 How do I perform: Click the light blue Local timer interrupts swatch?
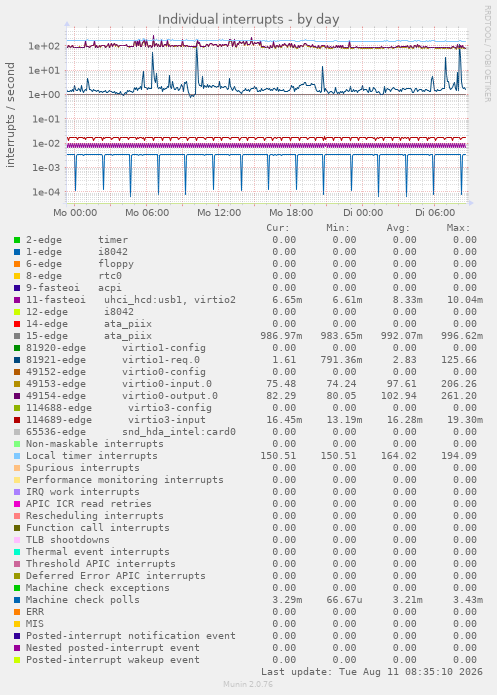pos(17,456)
